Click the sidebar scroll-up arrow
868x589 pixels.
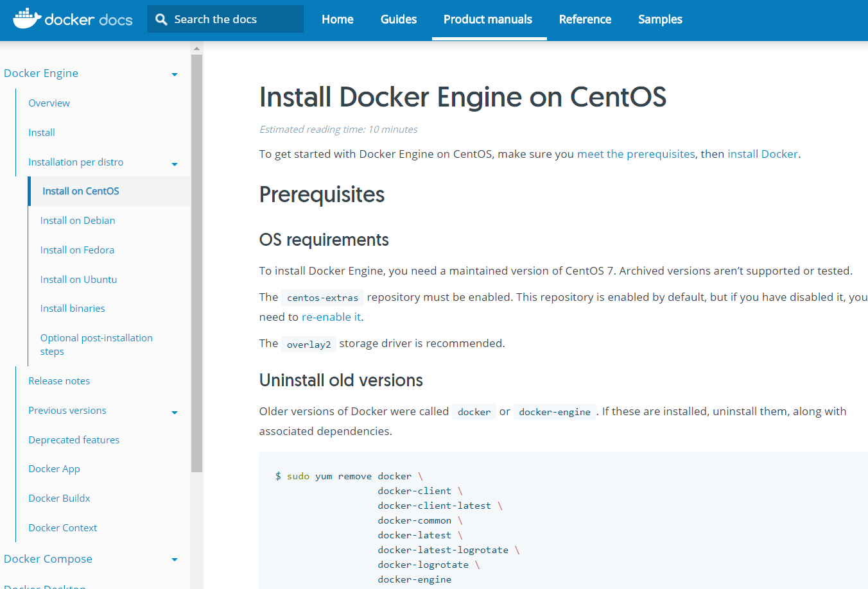pyautogui.click(x=196, y=48)
